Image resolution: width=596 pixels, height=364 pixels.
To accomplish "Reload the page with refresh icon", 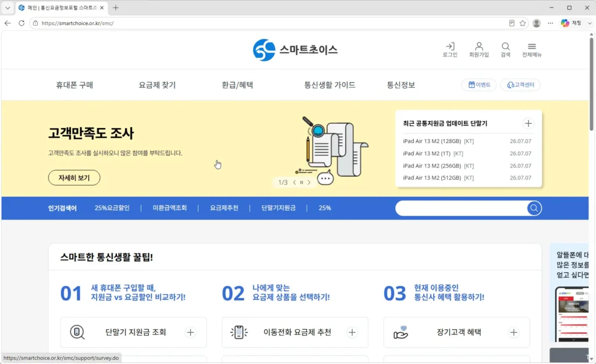I will 22,23.
